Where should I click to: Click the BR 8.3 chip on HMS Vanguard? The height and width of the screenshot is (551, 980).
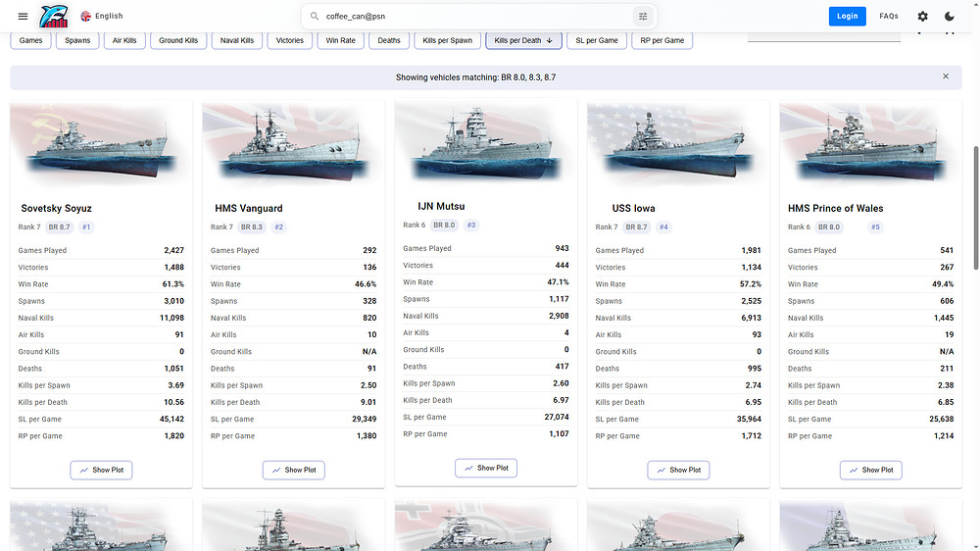252,227
